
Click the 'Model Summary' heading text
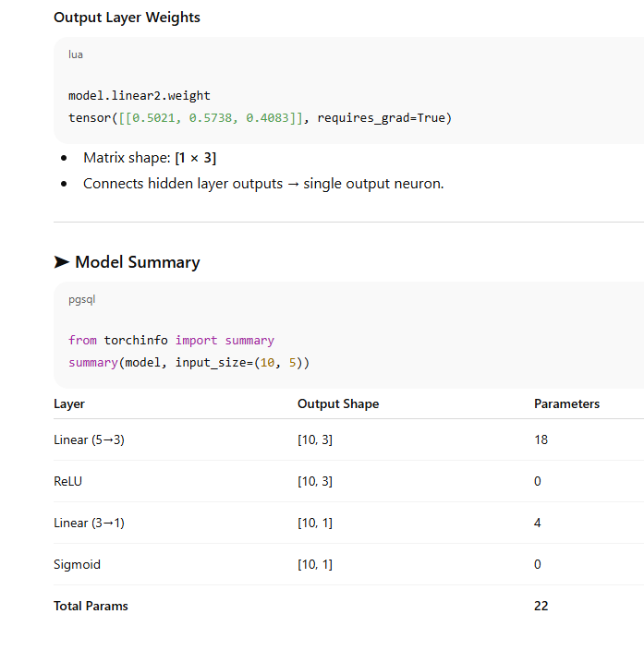click(137, 262)
